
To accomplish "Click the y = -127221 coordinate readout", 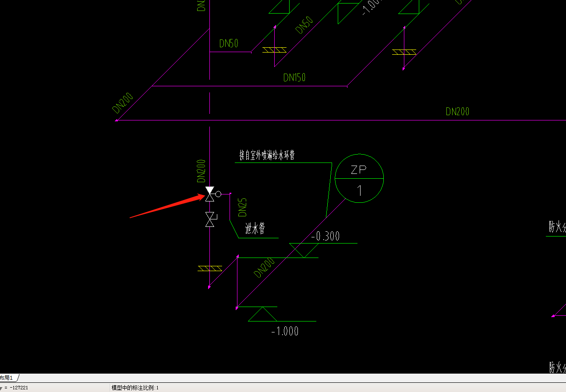I will tap(14, 388).
